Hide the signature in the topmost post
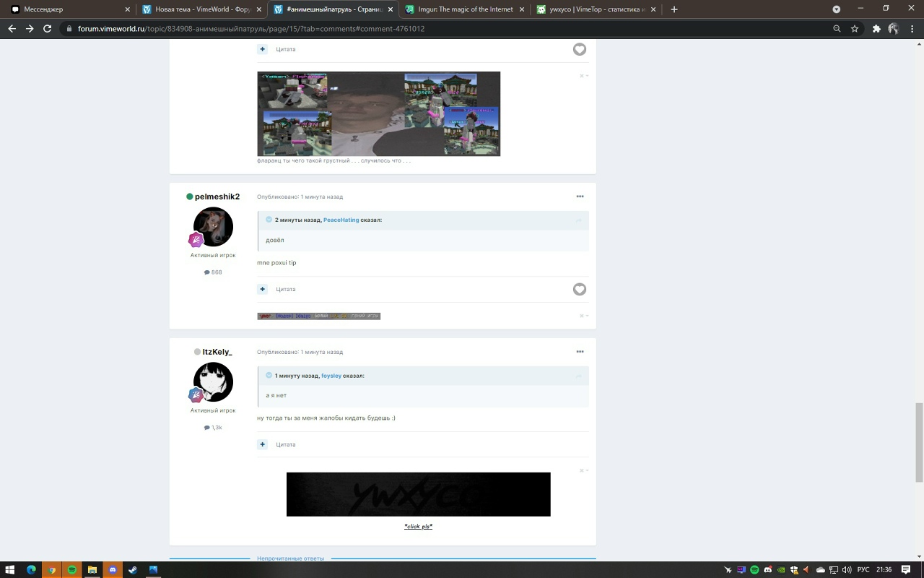924x578 pixels. click(x=582, y=75)
